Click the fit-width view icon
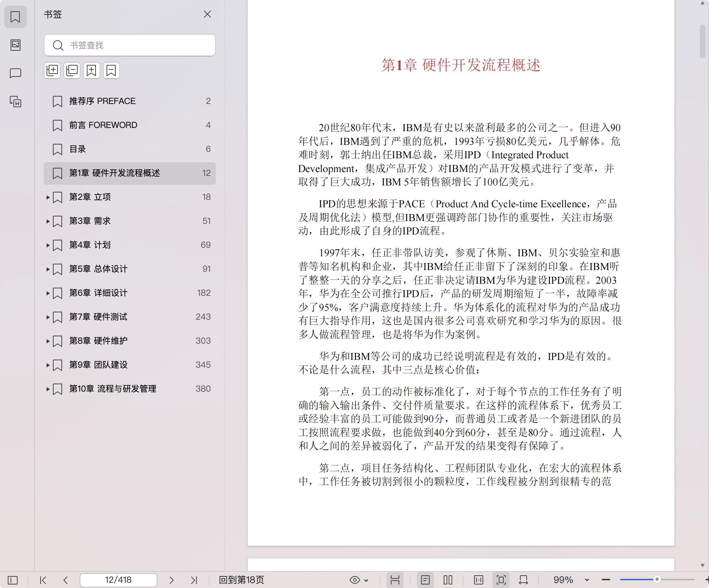709x588 pixels. pyautogui.click(x=523, y=580)
